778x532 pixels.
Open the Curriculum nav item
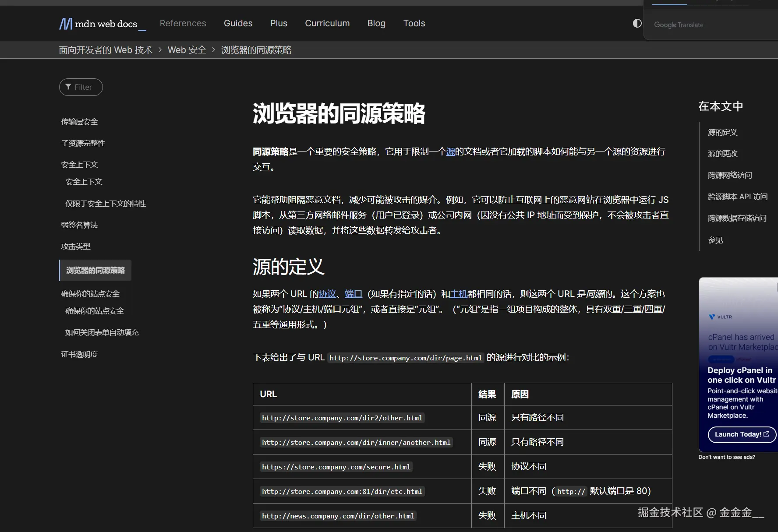click(x=327, y=23)
